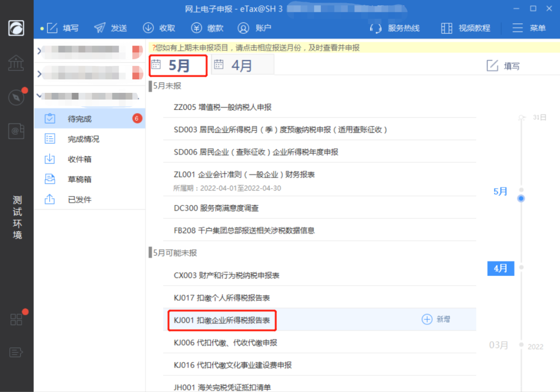Open the 草稿箱 drafts box

[79, 179]
